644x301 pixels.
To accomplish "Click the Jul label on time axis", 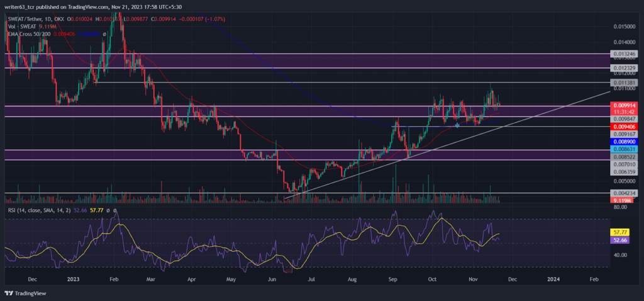I will [312, 279].
